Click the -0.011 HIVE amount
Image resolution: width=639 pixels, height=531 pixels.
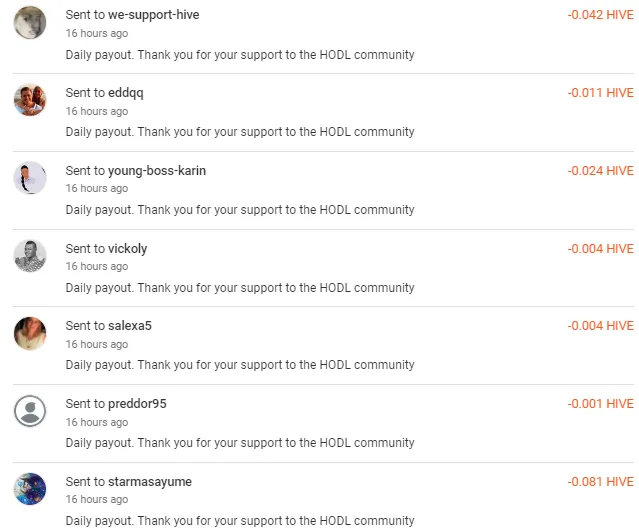click(601, 93)
